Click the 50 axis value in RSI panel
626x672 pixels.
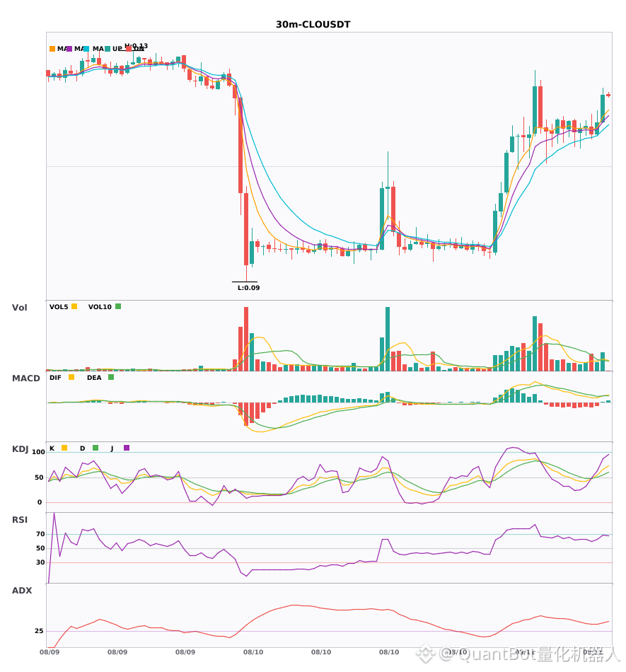(41, 548)
